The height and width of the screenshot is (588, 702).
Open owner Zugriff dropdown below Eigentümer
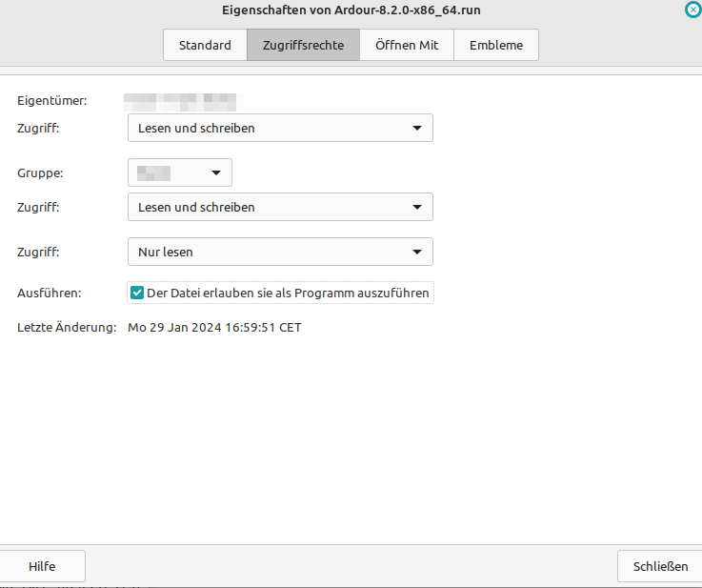tap(280, 128)
